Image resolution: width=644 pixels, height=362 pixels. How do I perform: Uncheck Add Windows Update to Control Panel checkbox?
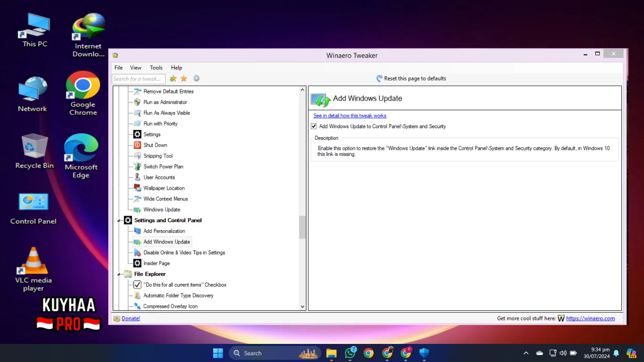314,127
